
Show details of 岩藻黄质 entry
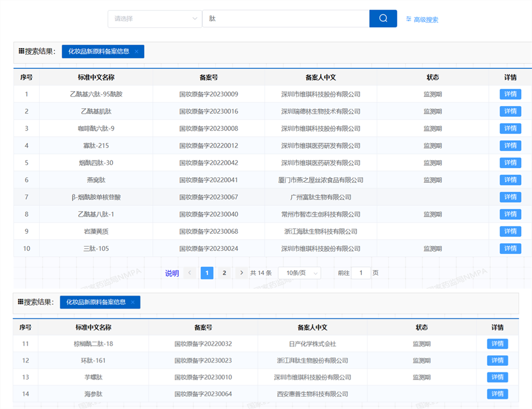510,231
